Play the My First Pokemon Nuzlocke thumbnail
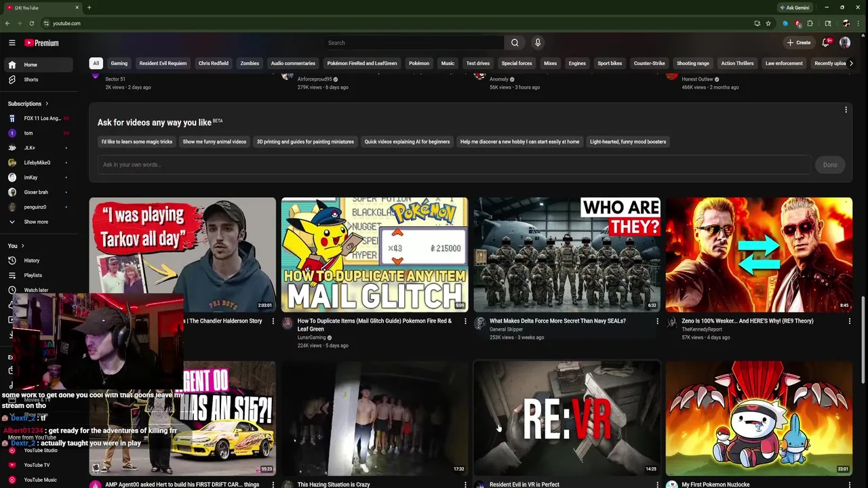Viewport: 868px width, 488px height. [x=759, y=418]
